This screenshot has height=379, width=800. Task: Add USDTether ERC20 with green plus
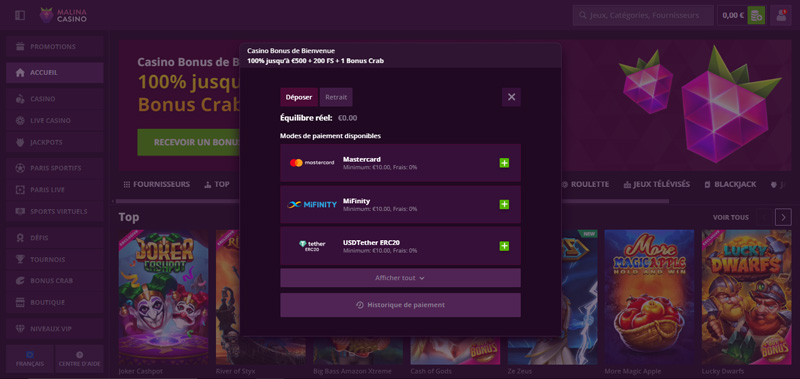(504, 246)
